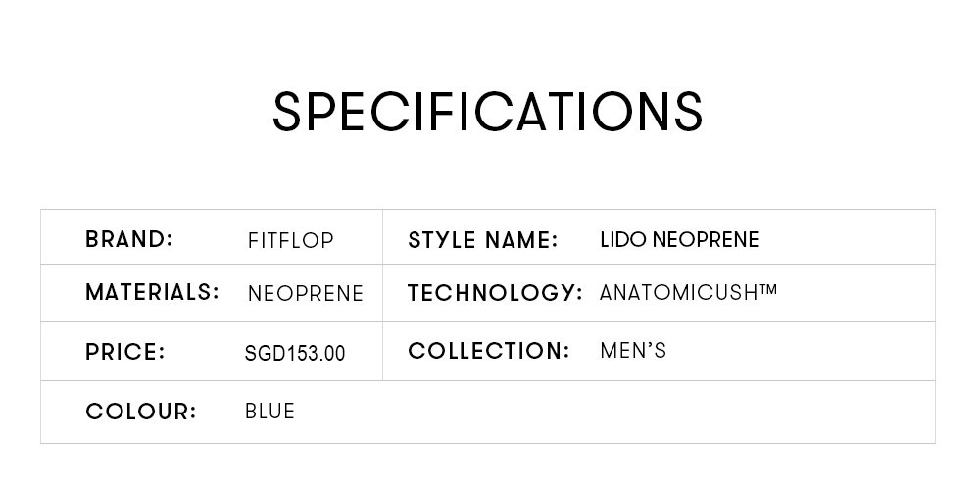The image size is (980, 486).
Task: Click the ANATOMICUSH™ technology value
Action: 688,292
